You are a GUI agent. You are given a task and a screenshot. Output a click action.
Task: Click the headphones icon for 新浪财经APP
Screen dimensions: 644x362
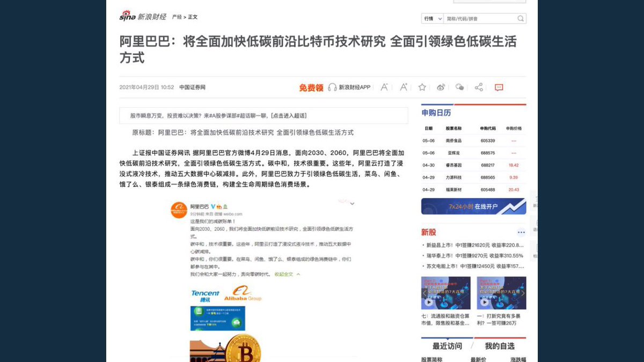[332, 87]
